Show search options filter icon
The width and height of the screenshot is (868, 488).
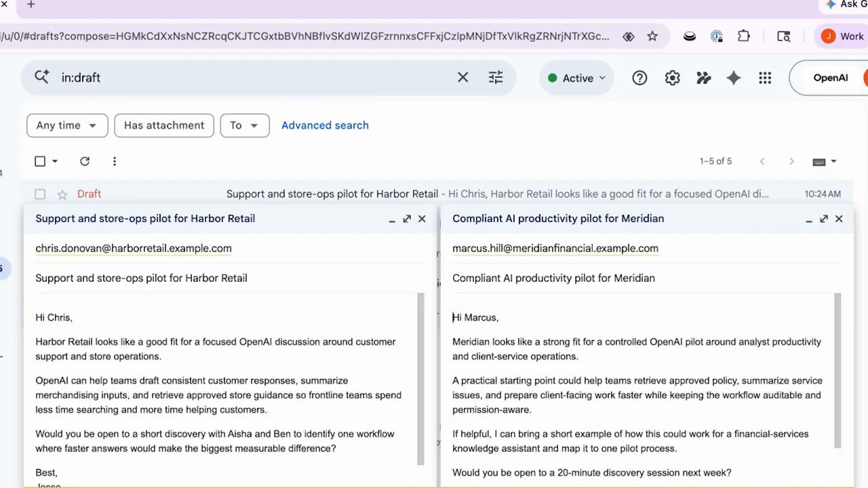496,78
